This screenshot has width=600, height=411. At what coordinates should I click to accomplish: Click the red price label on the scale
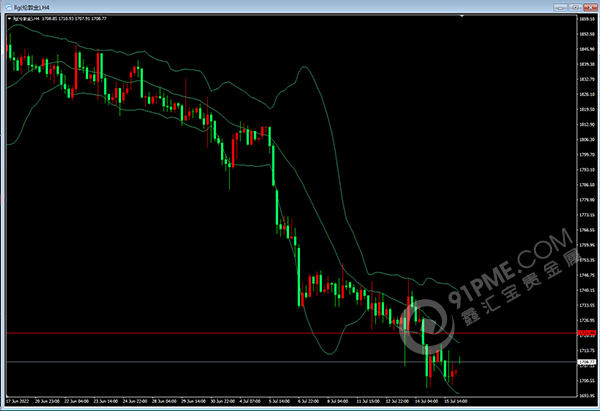pos(586,333)
